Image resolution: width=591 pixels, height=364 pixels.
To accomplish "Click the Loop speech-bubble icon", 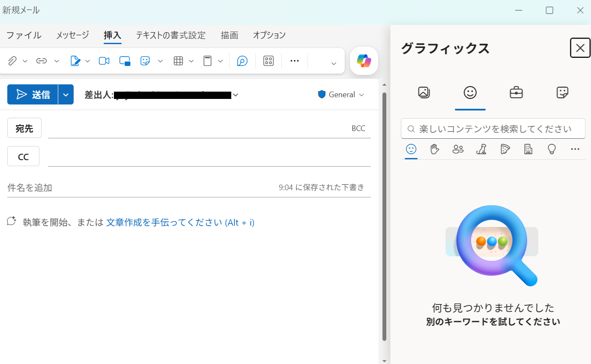I will [242, 61].
